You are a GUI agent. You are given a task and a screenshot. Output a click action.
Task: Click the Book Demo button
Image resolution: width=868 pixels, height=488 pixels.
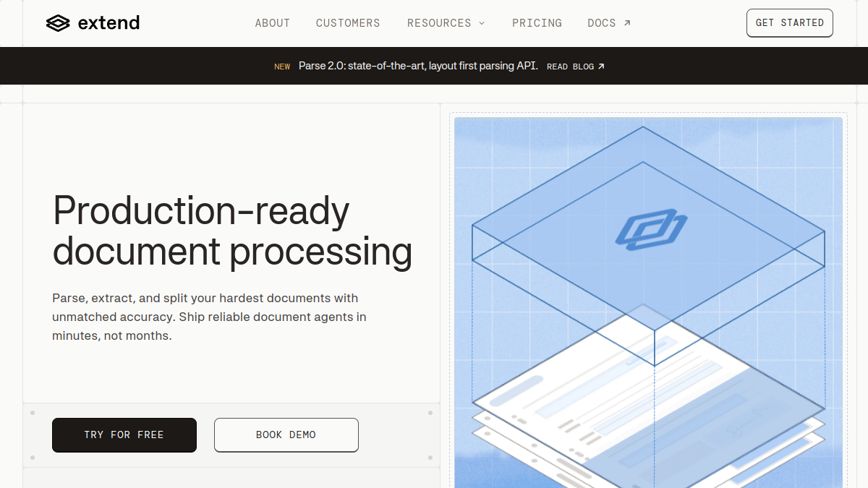[x=286, y=435]
